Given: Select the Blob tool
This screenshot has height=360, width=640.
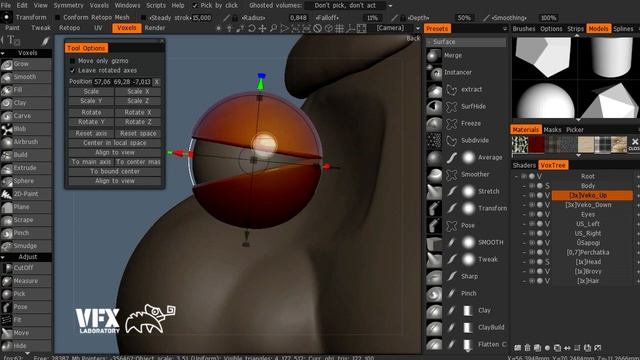Looking at the screenshot, I should pyautogui.click(x=26, y=129).
